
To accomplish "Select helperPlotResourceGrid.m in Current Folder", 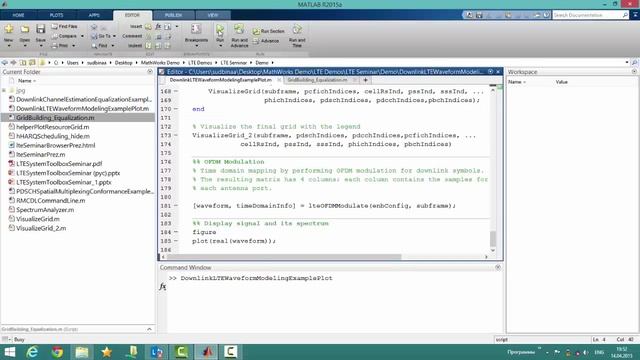I will (53, 127).
